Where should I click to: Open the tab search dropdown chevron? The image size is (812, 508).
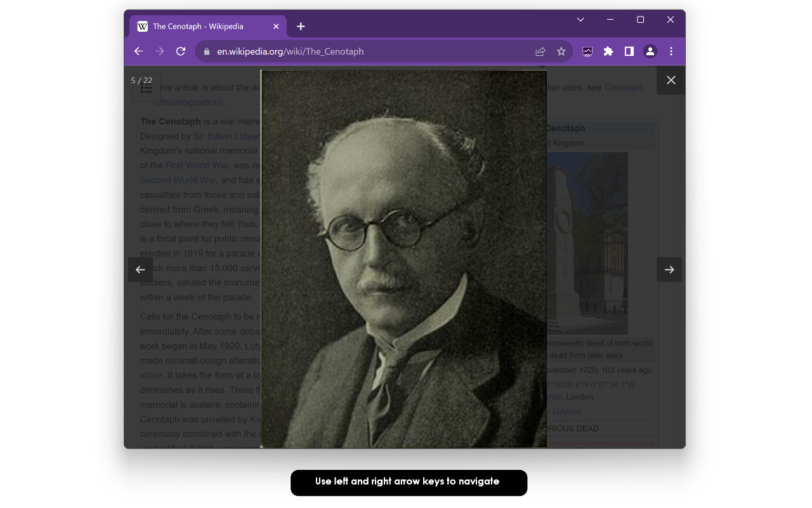click(580, 20)
